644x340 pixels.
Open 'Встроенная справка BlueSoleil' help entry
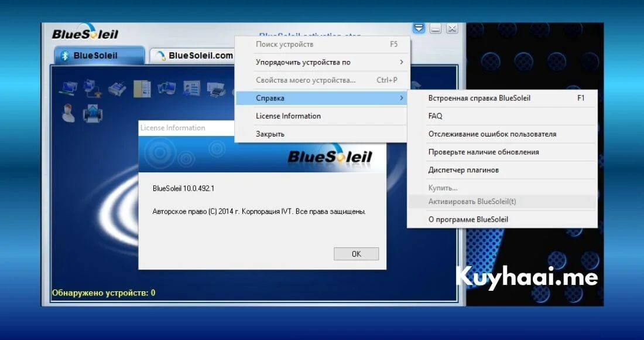pyautogui.click(x=502, y=98)
